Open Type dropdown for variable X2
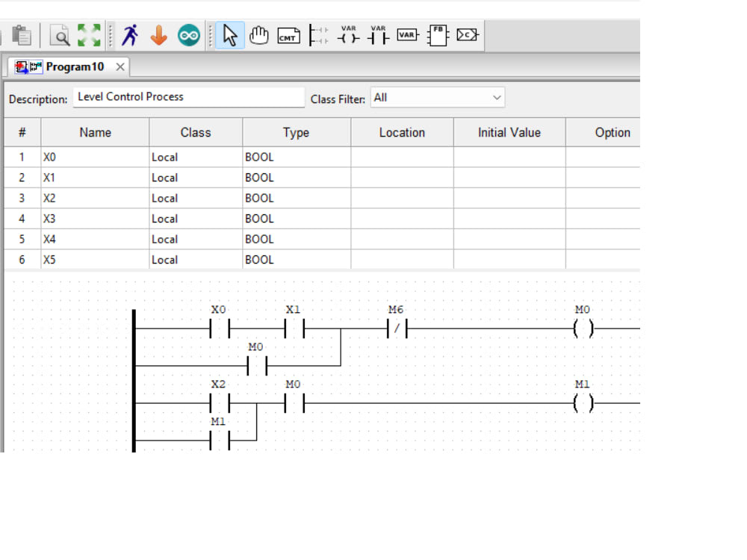 tap(295, 198)
